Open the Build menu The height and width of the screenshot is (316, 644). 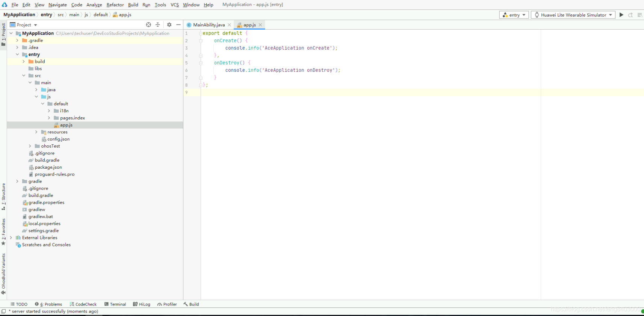133,5
